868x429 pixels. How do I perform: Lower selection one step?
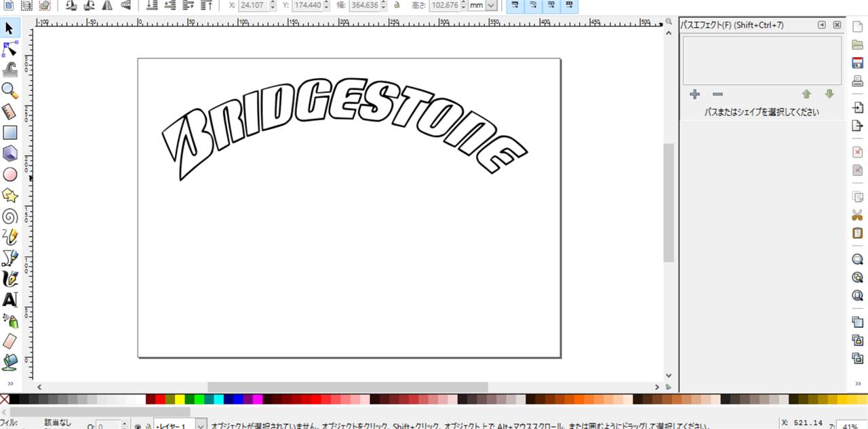(x=171, y=5)
